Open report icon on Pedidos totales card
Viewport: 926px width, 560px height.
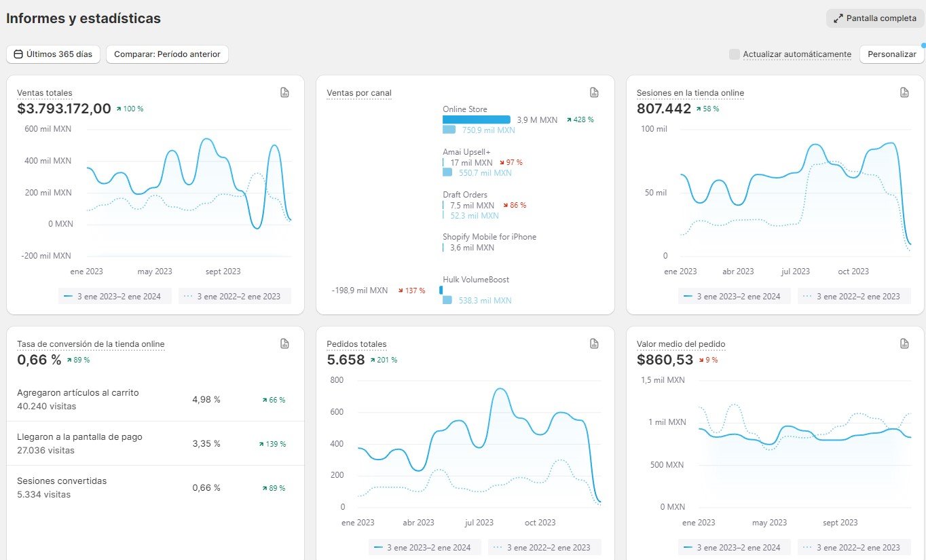595,343
